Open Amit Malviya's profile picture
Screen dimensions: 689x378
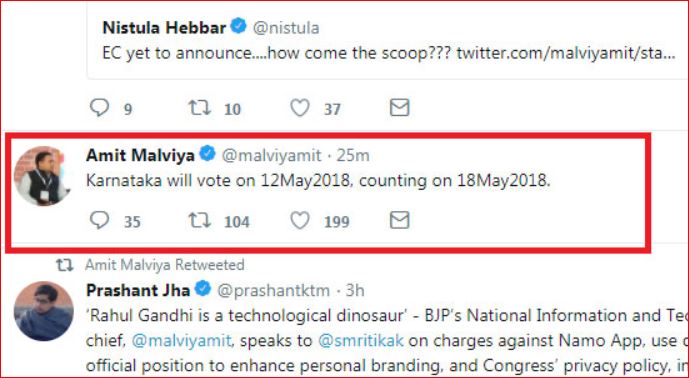point(42,176)
